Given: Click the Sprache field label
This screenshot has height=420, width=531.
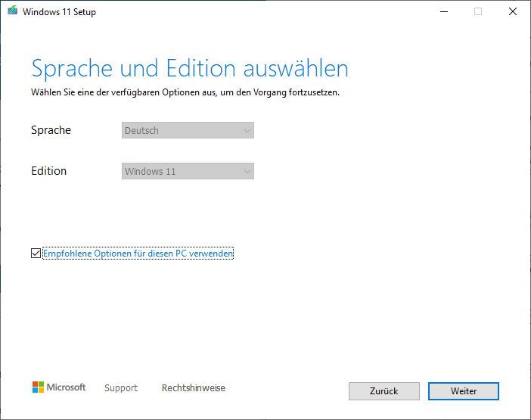Looking at the screenshot, I should pyautogui.click(x=51, y=130).
